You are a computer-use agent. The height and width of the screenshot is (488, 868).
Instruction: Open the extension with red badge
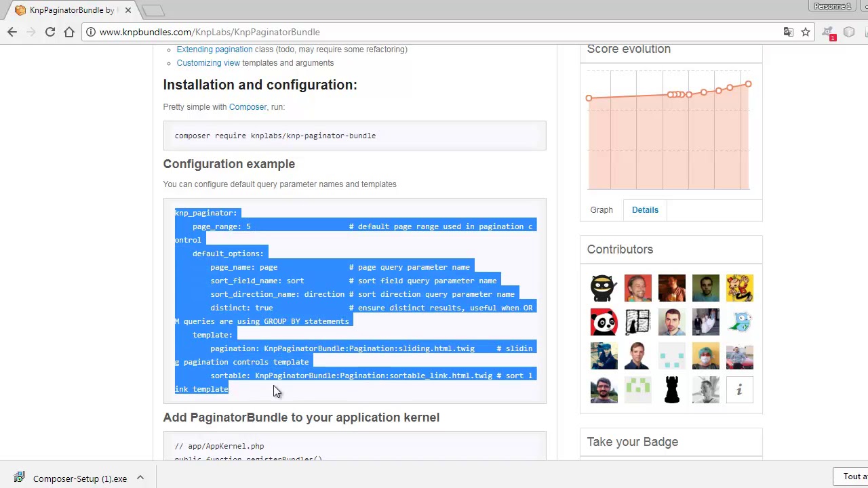(x=828, y=33)
